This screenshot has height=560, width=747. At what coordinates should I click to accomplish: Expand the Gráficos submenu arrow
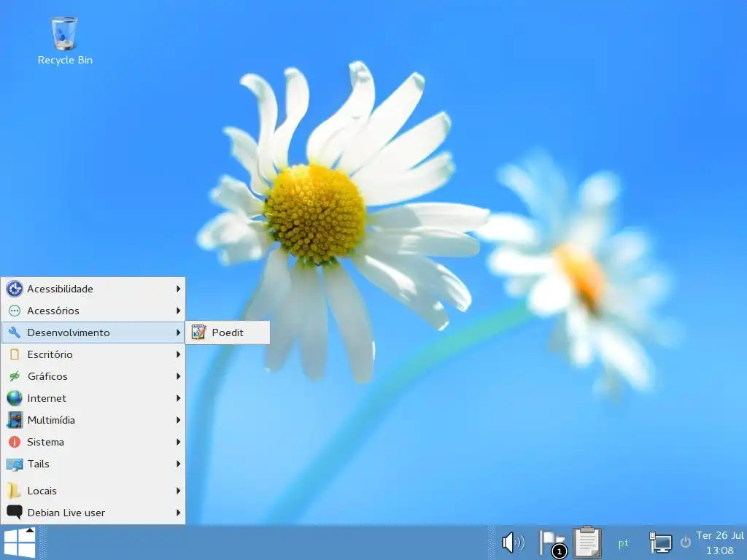tap(178, 376)
